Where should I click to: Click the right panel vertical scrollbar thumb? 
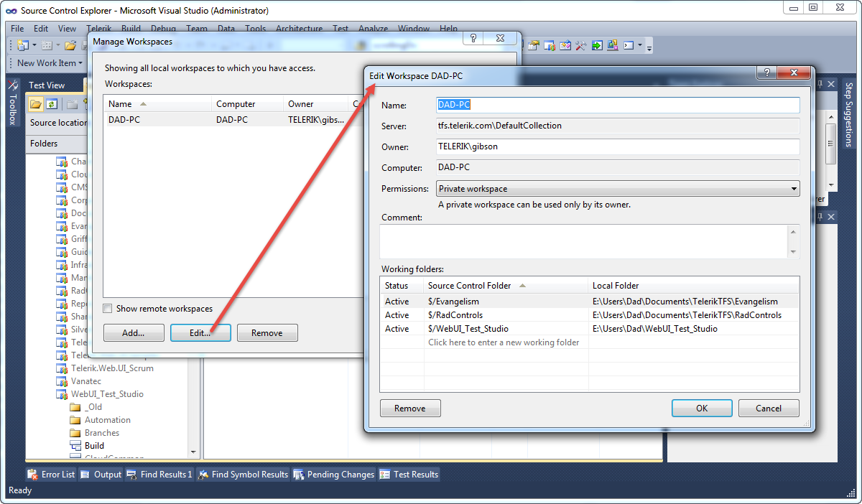tap(831, 144)
